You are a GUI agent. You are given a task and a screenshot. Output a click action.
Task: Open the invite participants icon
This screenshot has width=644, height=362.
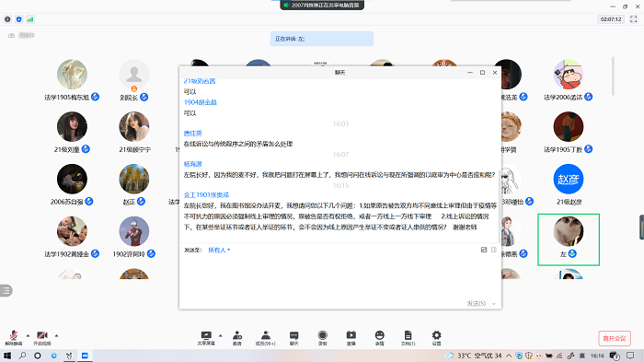coord(237,338)
